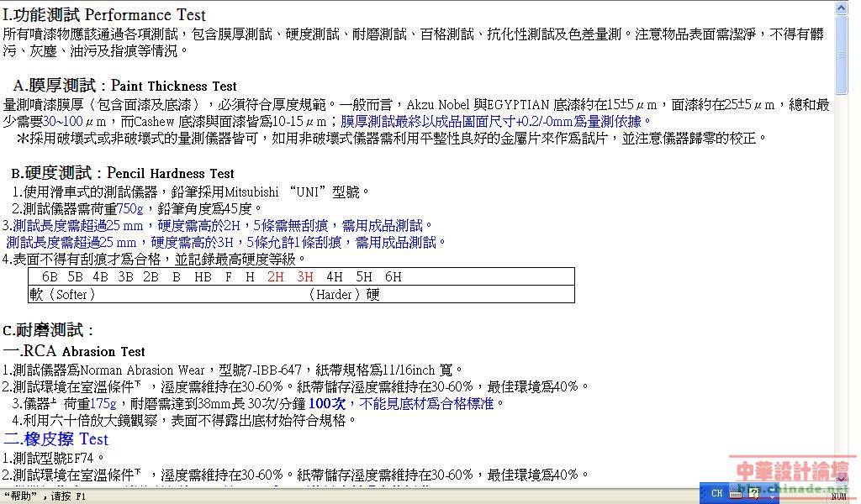Click blue line '3.測試長度需超過25 mm，硬度需高於2H'
Image resolution: width=861 pixels, height=504 pixels.
coord(218,225)
